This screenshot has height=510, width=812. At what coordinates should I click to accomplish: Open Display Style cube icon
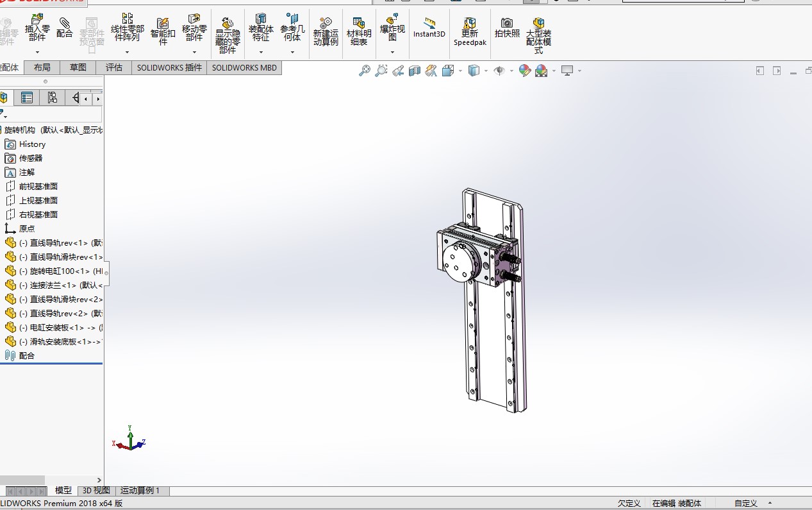click(474, 71)
